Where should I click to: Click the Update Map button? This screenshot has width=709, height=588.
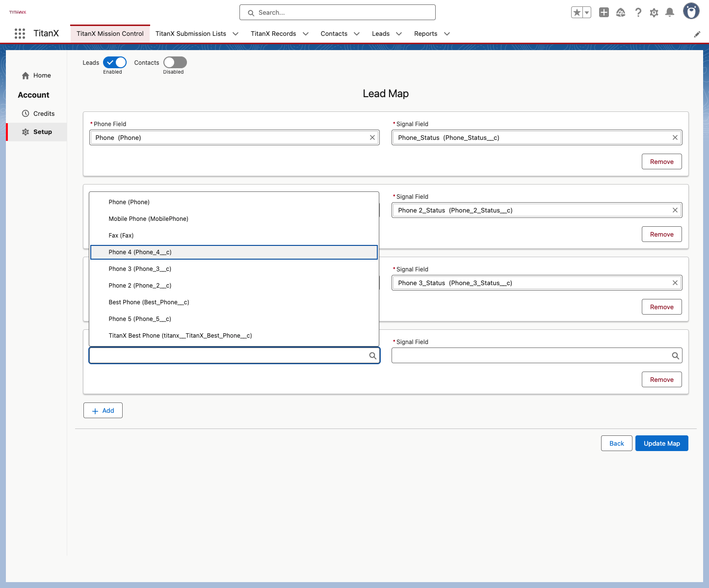[x=662, y=443]
